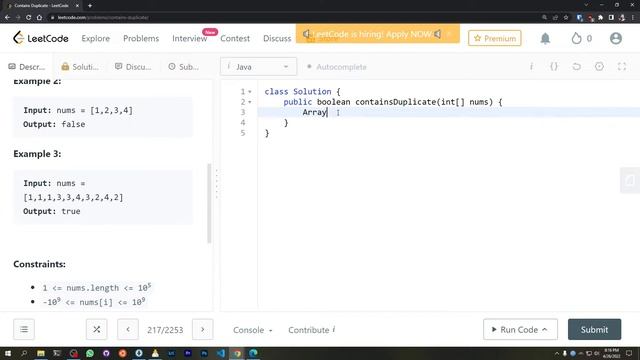Pick a random problem with shuffle icon
Screen dimensions: 640x360
[x=97, y=329]
